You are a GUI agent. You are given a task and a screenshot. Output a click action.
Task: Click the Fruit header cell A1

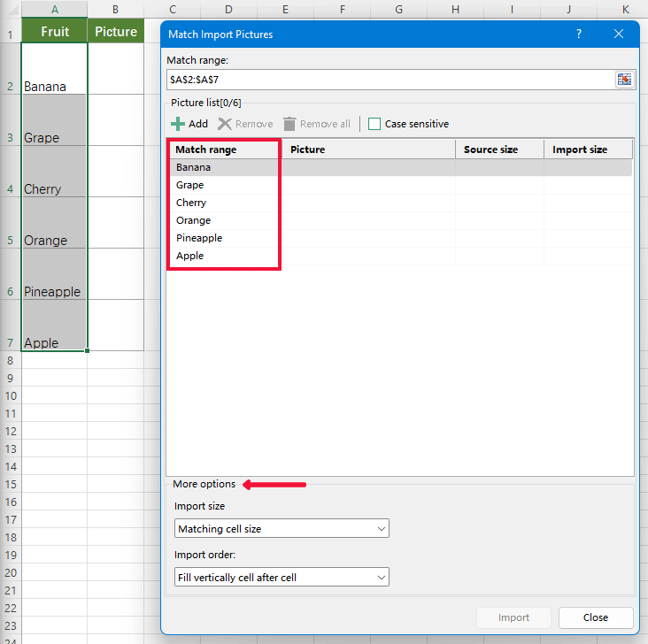55,31
